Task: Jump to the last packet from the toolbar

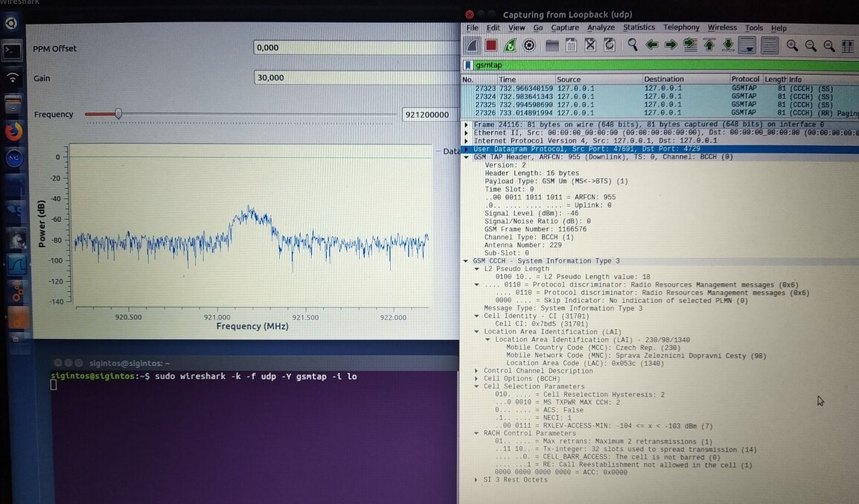Action: [728, 45]
